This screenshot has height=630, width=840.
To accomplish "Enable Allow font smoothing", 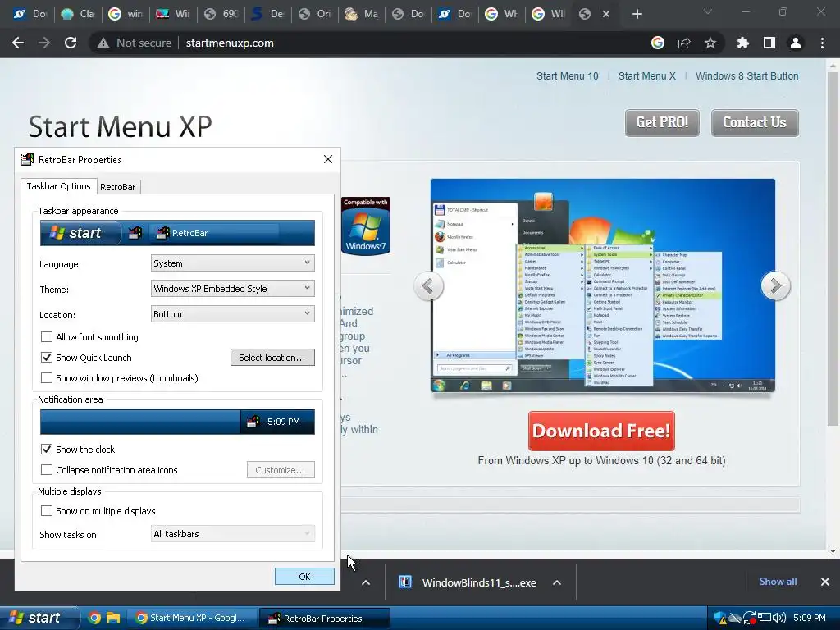I will click(x=47, y=337).
